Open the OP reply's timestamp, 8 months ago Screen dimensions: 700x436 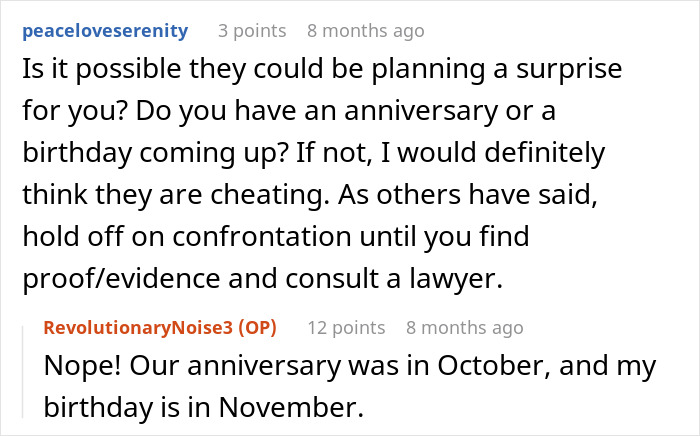tap(465, 328)
